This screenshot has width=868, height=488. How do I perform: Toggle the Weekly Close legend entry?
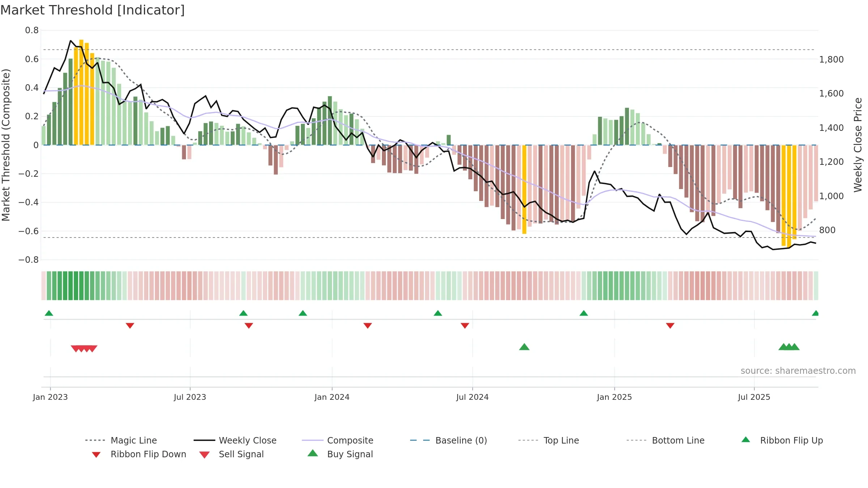(235, 440)
